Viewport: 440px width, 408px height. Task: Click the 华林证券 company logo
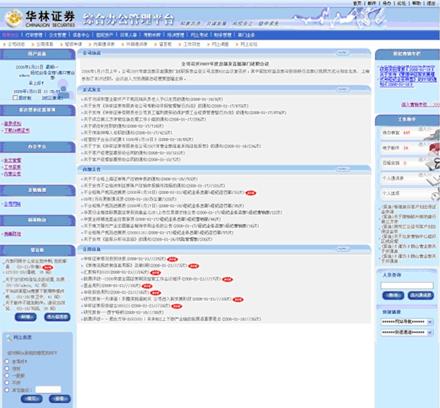coord(41,18)
